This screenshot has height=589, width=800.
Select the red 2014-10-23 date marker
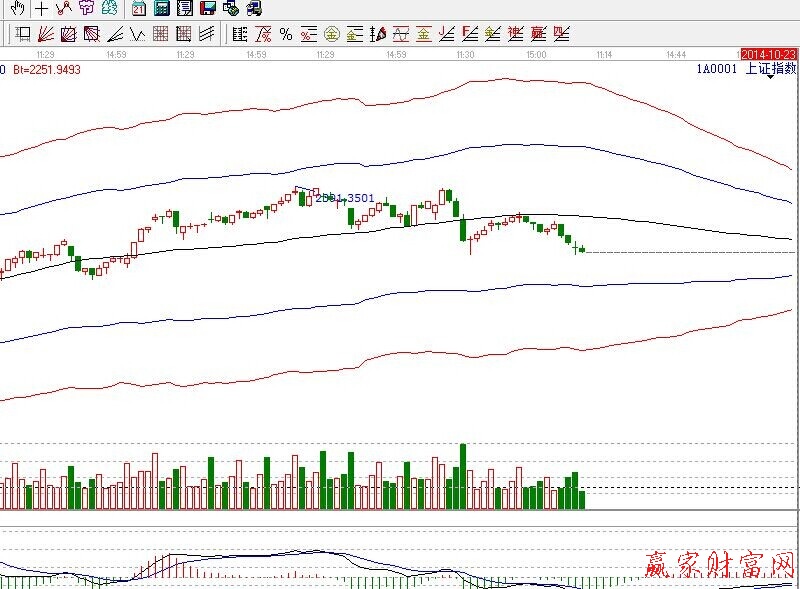[x=768, y=54]
